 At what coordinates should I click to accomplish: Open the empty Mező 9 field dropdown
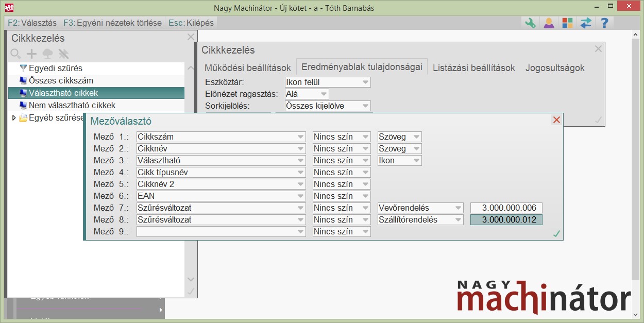(x=222, y=231)
